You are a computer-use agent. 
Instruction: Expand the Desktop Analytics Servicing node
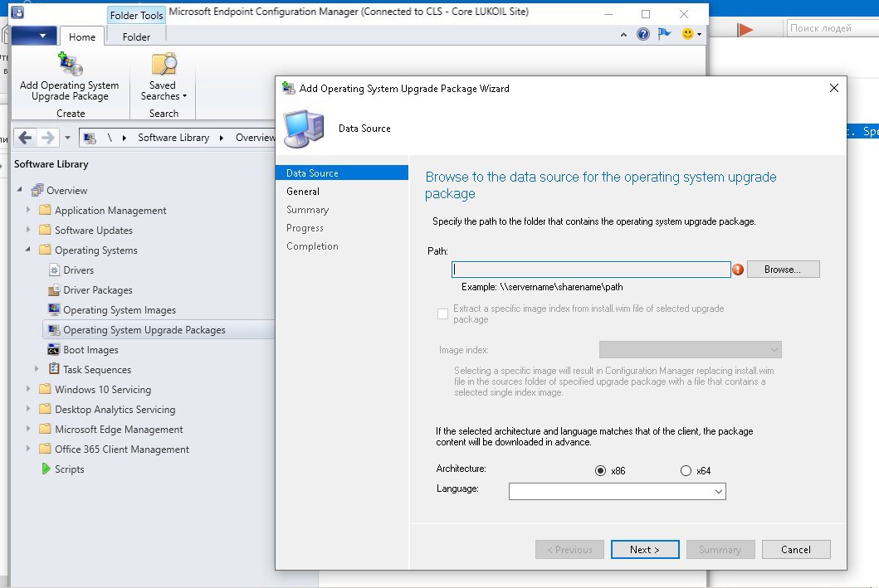pos(28,409)
